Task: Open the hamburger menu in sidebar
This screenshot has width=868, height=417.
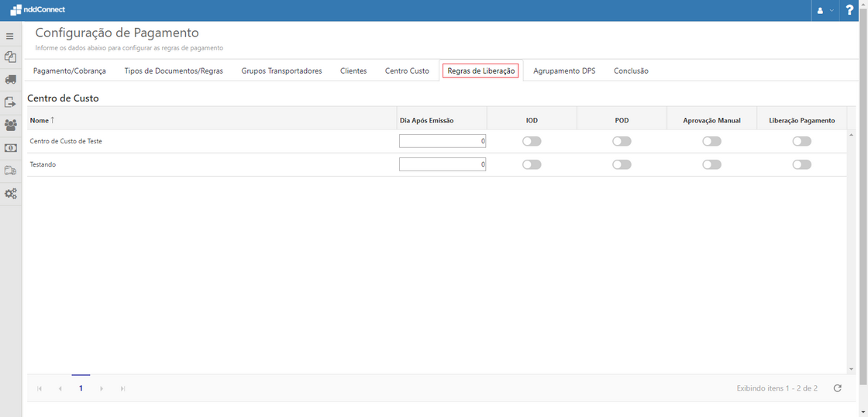Action: (10, 36)
